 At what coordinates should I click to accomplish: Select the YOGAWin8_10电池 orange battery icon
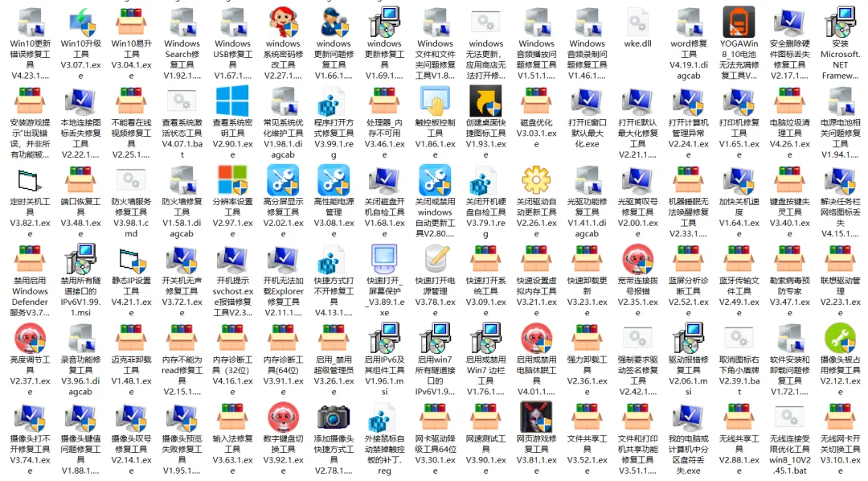point(739,23)
